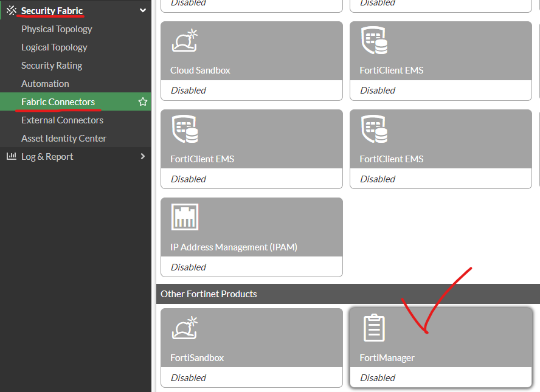
Task: Open the FortiSandbox card title
Action: 197,358
